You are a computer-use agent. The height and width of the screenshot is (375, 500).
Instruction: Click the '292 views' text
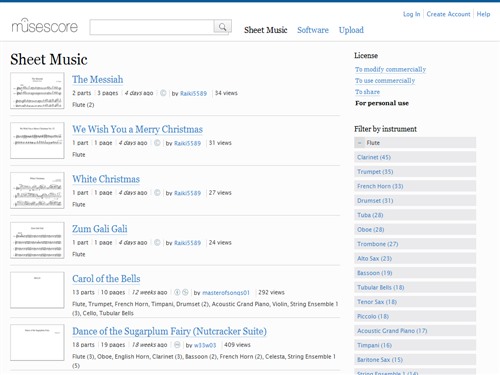[271, 292]
